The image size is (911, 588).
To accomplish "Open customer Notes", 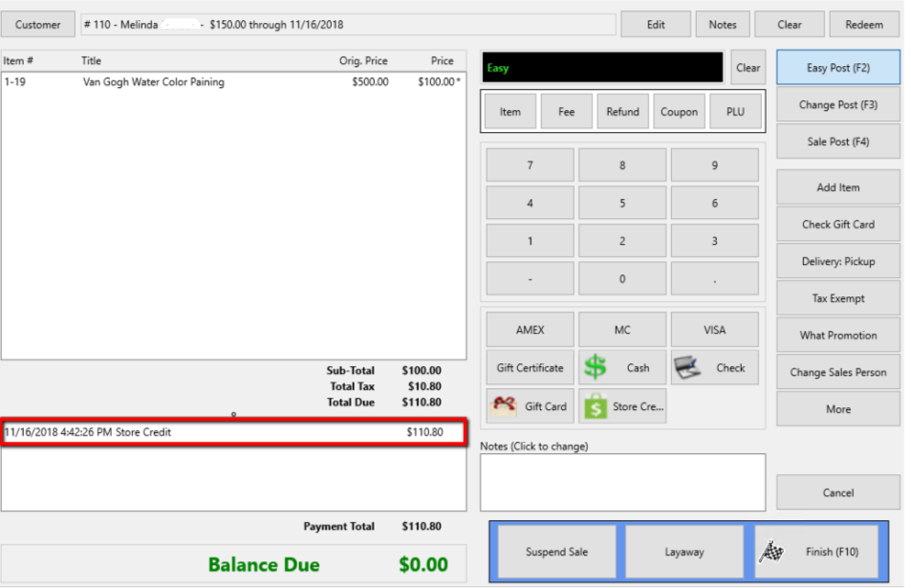I will (x=723, y=25).
